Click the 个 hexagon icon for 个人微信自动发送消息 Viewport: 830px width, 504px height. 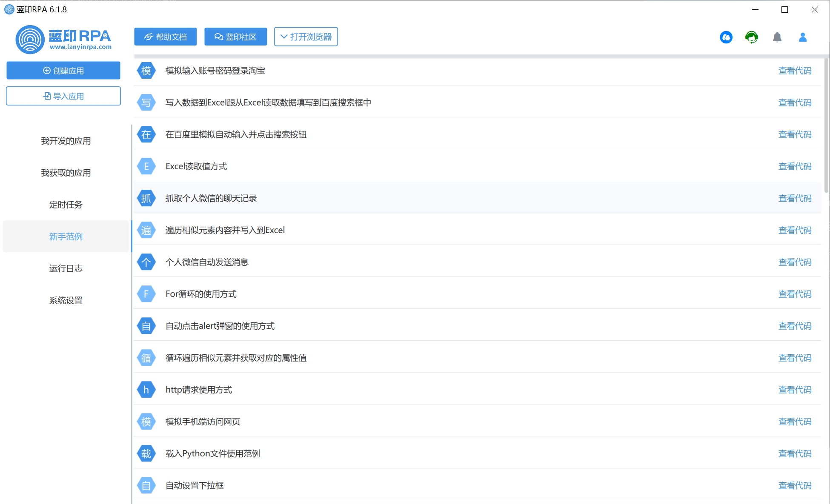click(x=146, y=262)
